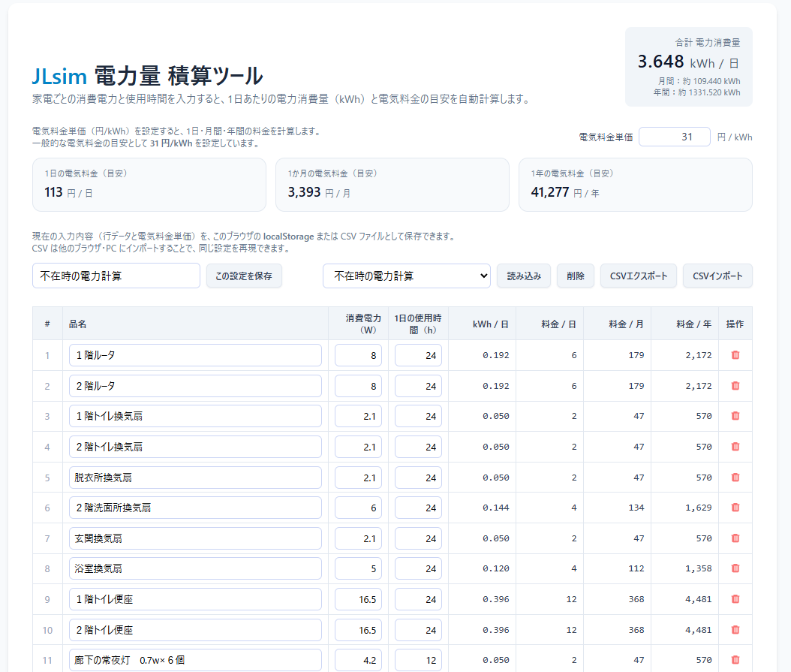The width and height of the screenshot is (791, 672).
Task: Click trash icon beside 2階洗面所換気扇
Action: [735, 508]
